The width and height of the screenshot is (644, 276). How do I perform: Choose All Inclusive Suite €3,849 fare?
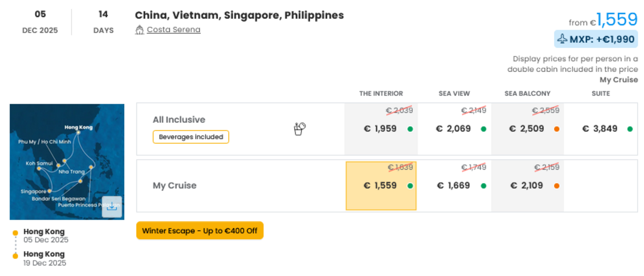pyautogui.click(x=601, y=129)
